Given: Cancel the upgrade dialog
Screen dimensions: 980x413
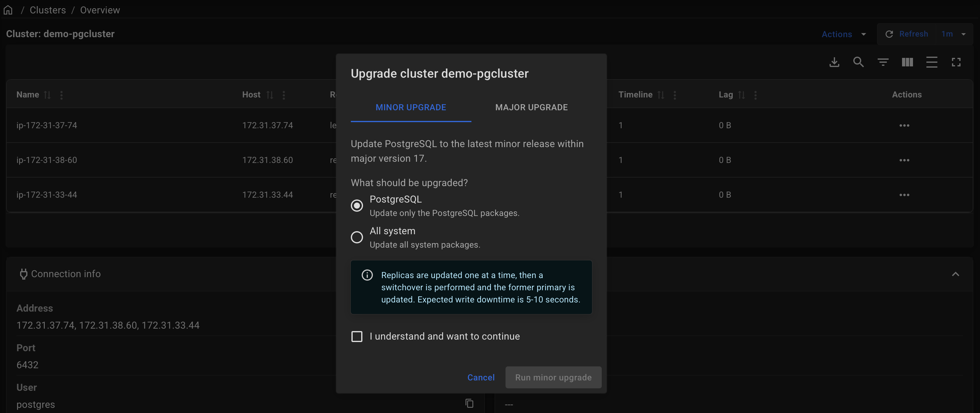Looking at the screenshot, I should [x=481, y=377].
